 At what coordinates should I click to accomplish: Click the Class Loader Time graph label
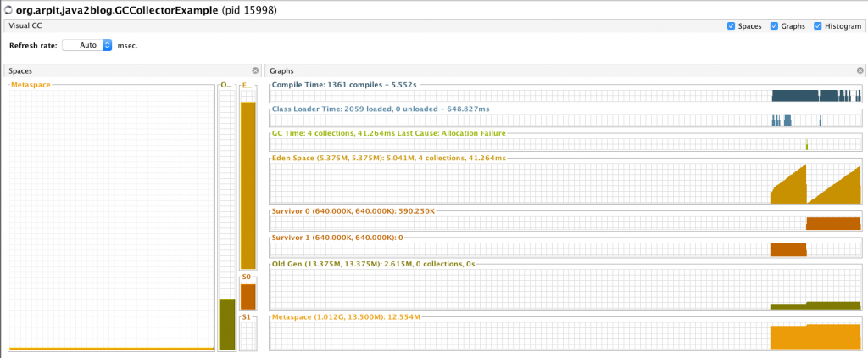tap(381, 109)
